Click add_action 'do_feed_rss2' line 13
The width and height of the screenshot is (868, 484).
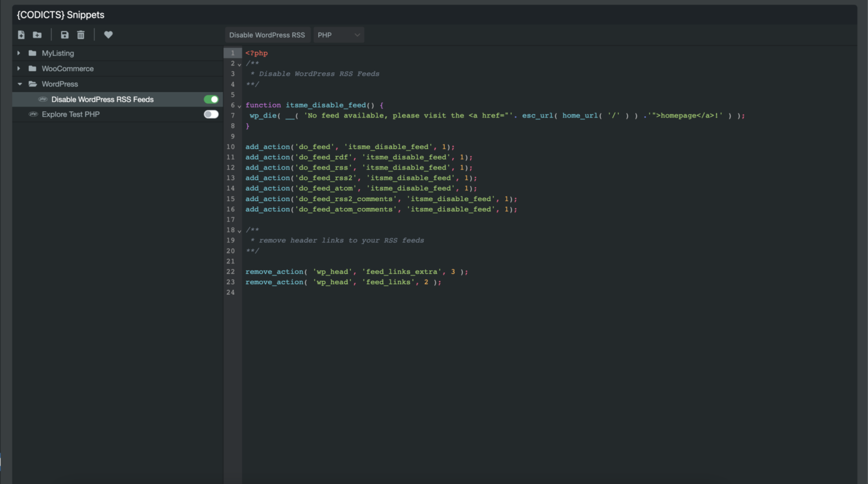pyautogui.click(x=361, y=178)
